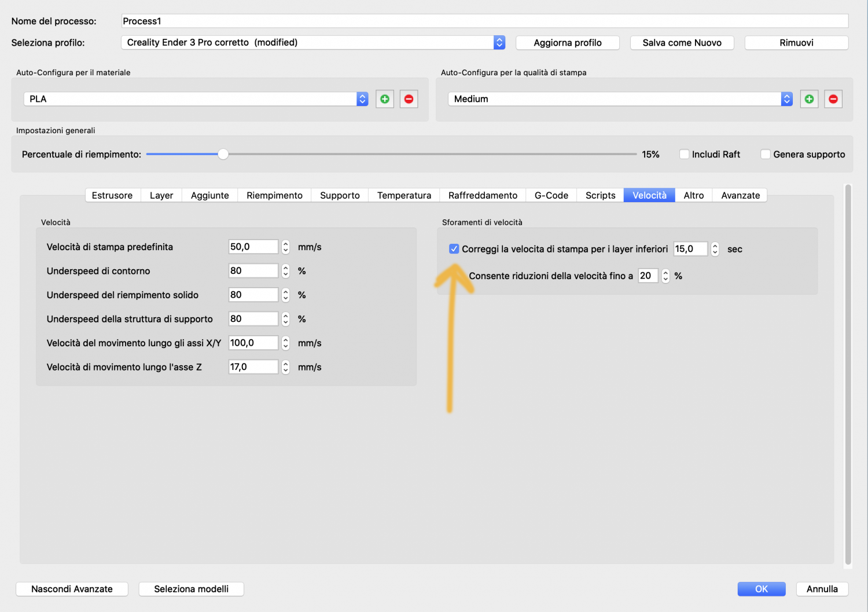
Task: Click red minus icon next to PLA material
Action: click(x=409, y=99)
